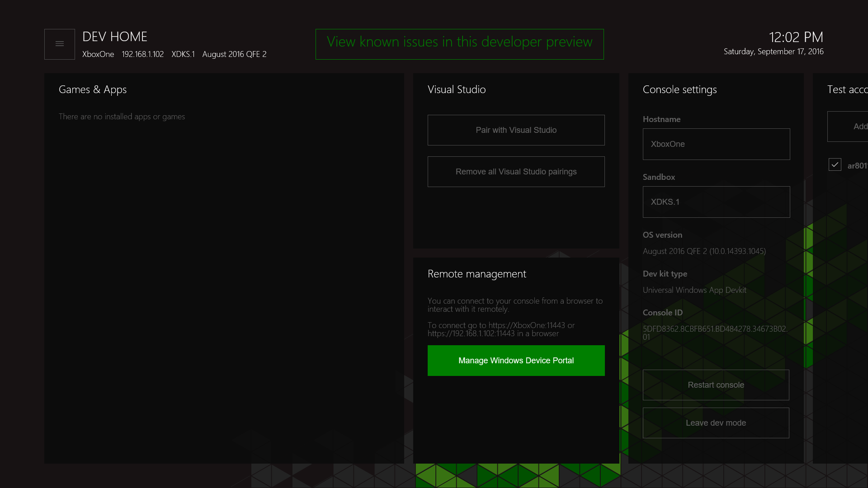868x488 pixels.
Task: Select the clock showing 12:02 PM
Action: click(796, 37)
